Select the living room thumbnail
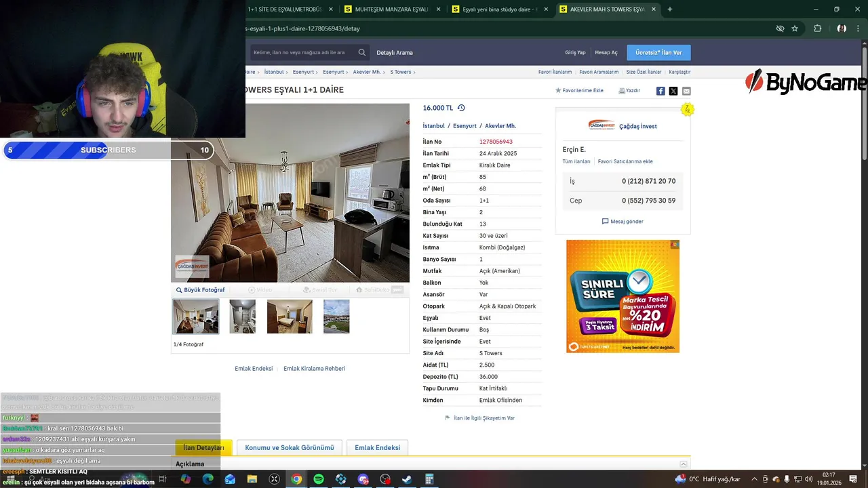This screenshot has height=488, width=868. [196, 317]
